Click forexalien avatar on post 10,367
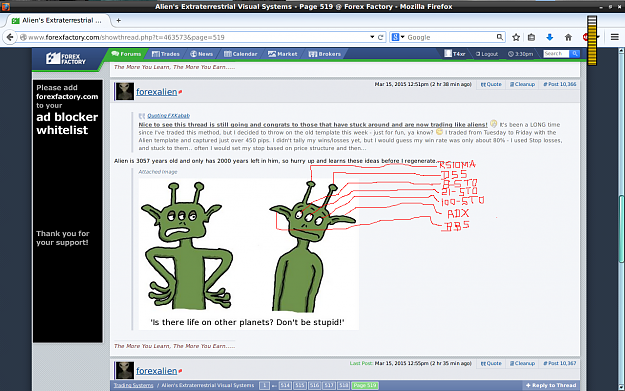 pos(124,370)
